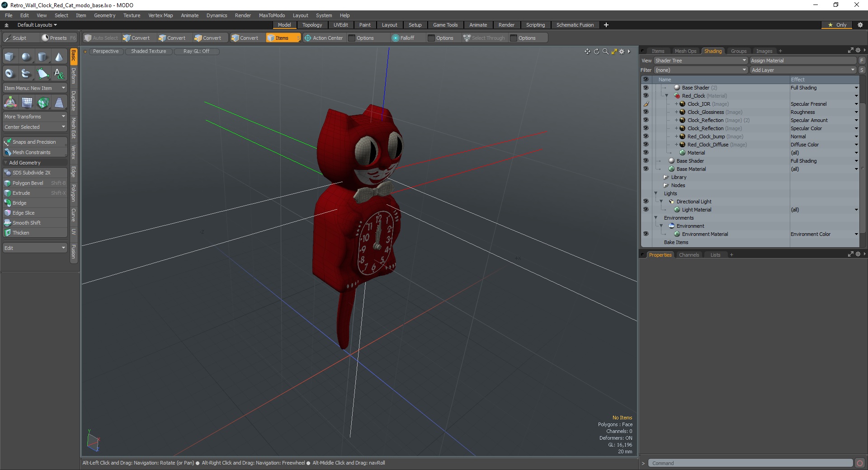The width and height of the screenshot is (868, 470).
Task: Open the Add Layer dropdown
Action: [803, 70]
